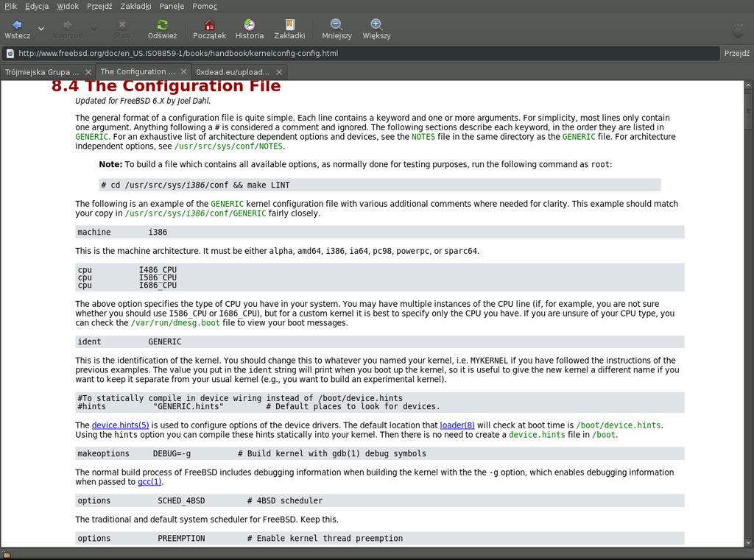Image resolution: width=754 pixels, height=560 pixels.
Task: Close The Configuration tab
Action: (x=183, y=71)
